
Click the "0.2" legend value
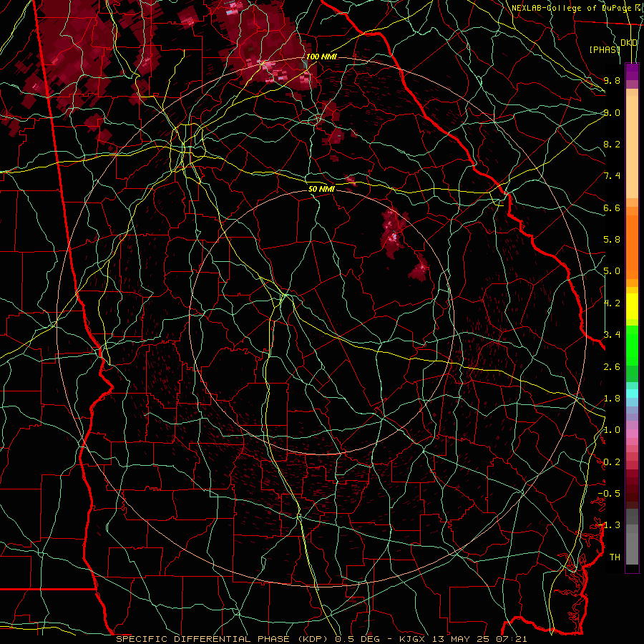coord(612,462)
